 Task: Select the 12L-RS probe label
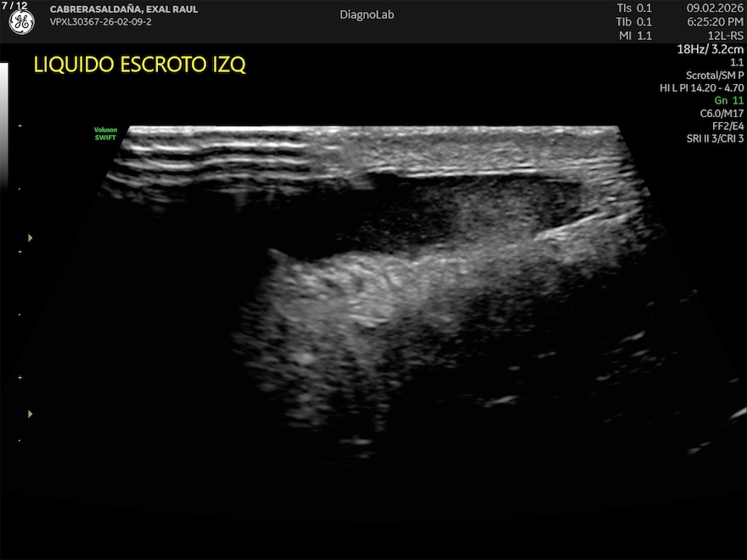click(726, 36)
